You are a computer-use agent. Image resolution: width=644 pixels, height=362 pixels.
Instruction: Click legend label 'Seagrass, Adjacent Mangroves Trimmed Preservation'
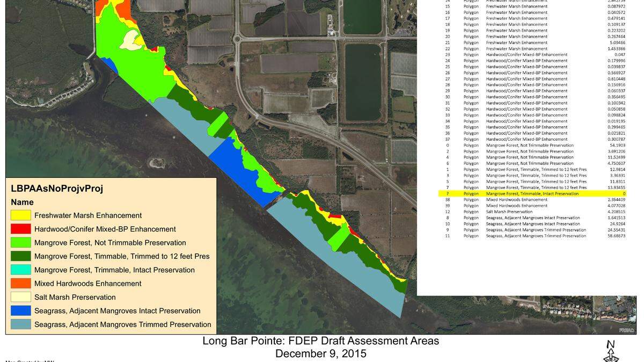pos(123,324)
